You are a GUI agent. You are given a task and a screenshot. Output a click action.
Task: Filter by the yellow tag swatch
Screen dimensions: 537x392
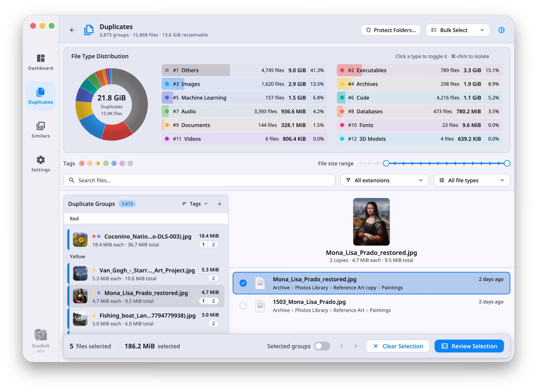tap(98, 164)
